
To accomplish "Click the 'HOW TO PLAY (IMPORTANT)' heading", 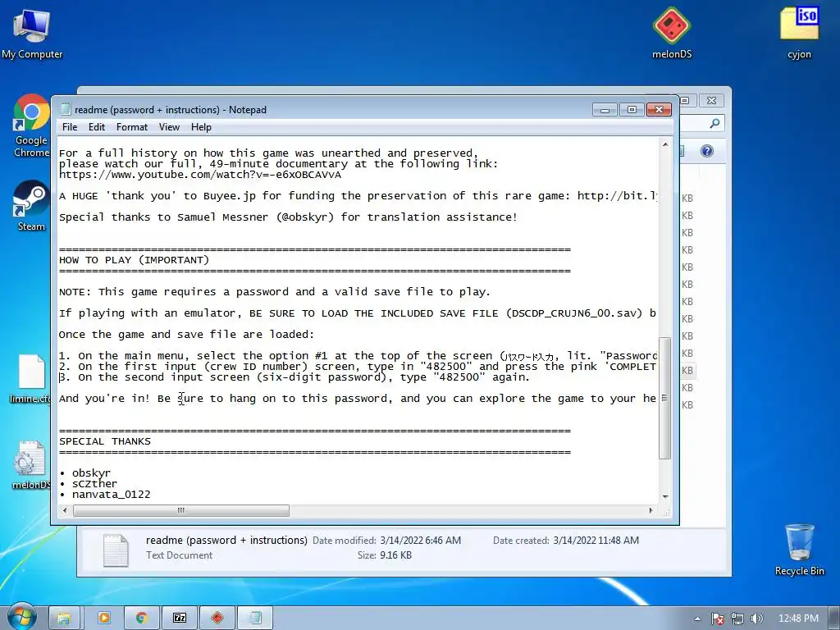I will (x=134, y=260).
